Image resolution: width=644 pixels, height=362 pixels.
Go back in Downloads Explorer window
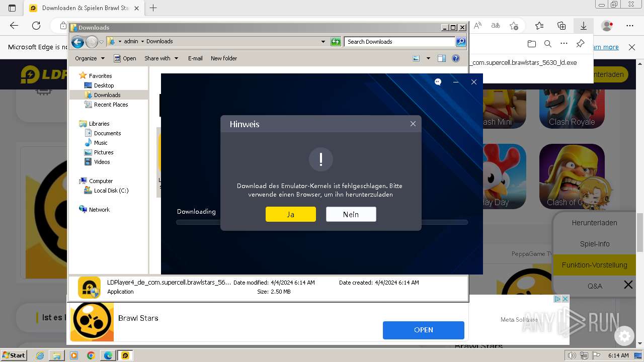coord(77,42)
